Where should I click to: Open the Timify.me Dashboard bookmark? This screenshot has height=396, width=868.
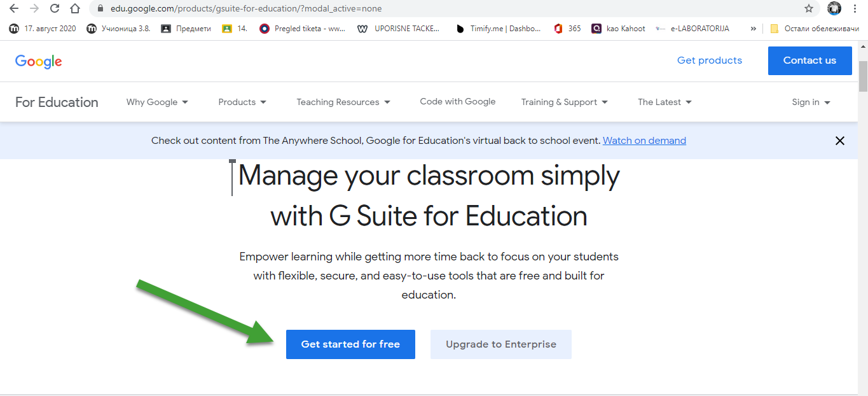(x=499, y=29)
